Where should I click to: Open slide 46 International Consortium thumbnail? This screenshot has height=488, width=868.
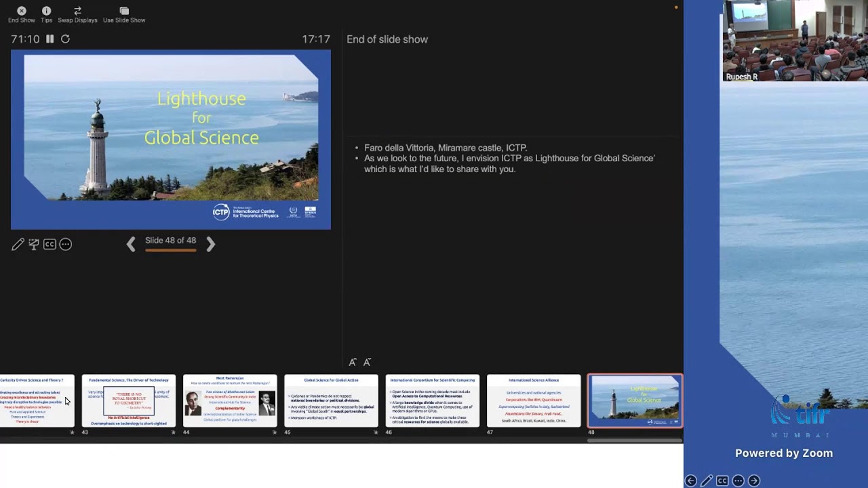click(x=432, y=401)
